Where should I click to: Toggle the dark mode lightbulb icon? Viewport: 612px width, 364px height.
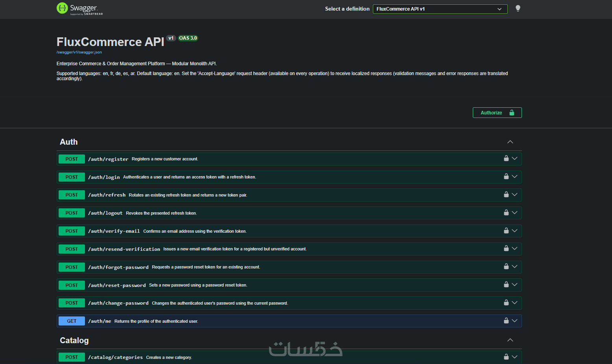point(518,9)
